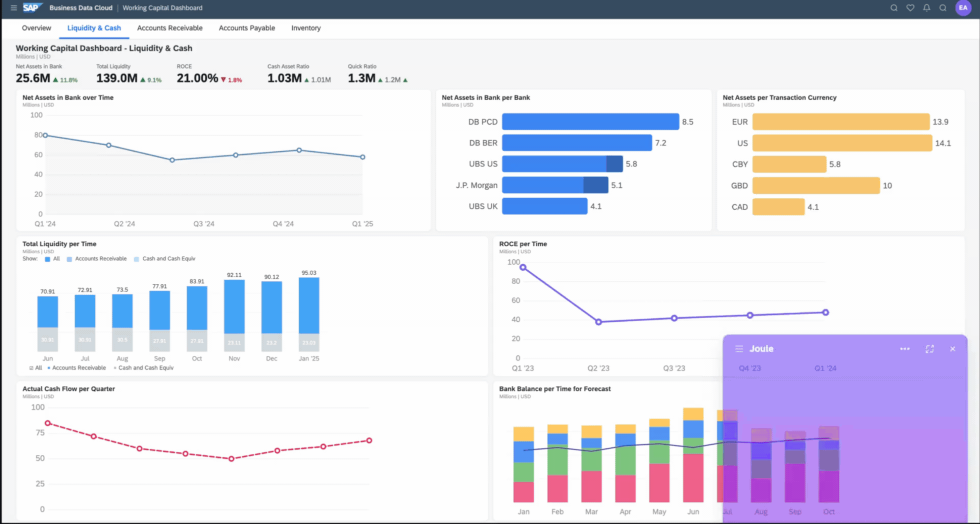The image size is (980, 524).
Task: Switch to the Accounts Receivable tab
Action: (169, 28)
